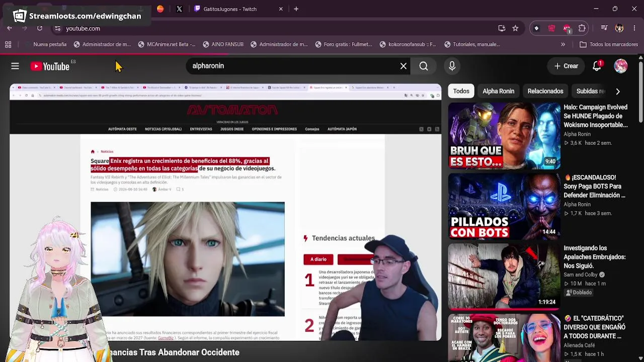Open the Foro gratis : Fullmet... bookmark
This screenshot has width=644, height=362.
(x=343, y=44)
